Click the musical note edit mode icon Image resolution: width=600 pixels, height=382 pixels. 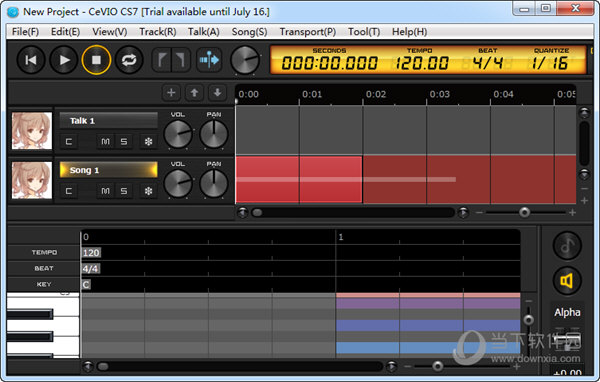point(567,245)
